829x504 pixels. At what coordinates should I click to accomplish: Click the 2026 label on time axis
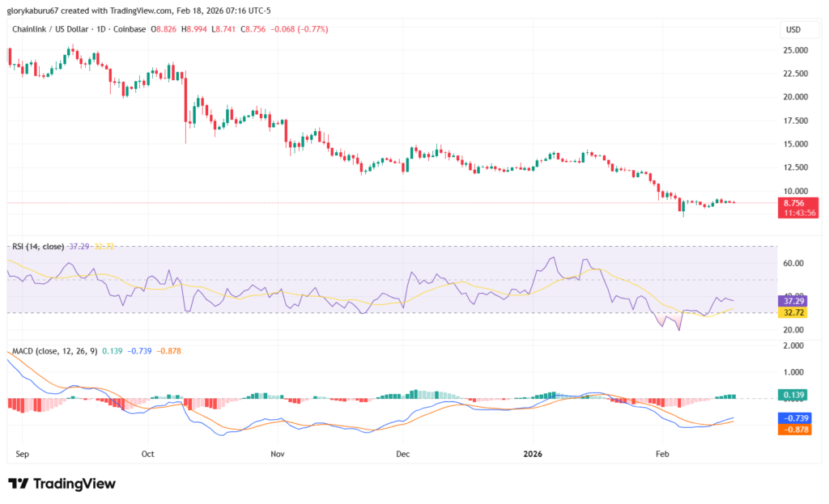pos(533,455)
